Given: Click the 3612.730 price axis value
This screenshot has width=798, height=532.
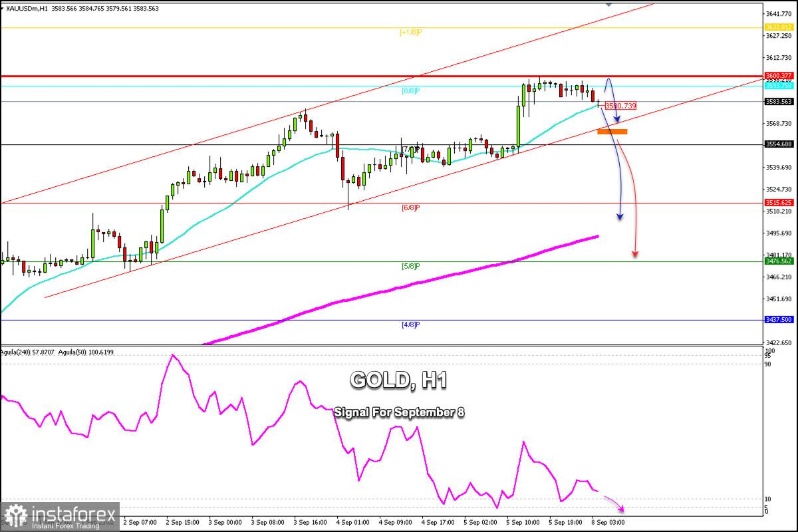Looking at the screenshot, I should (779, 57).
